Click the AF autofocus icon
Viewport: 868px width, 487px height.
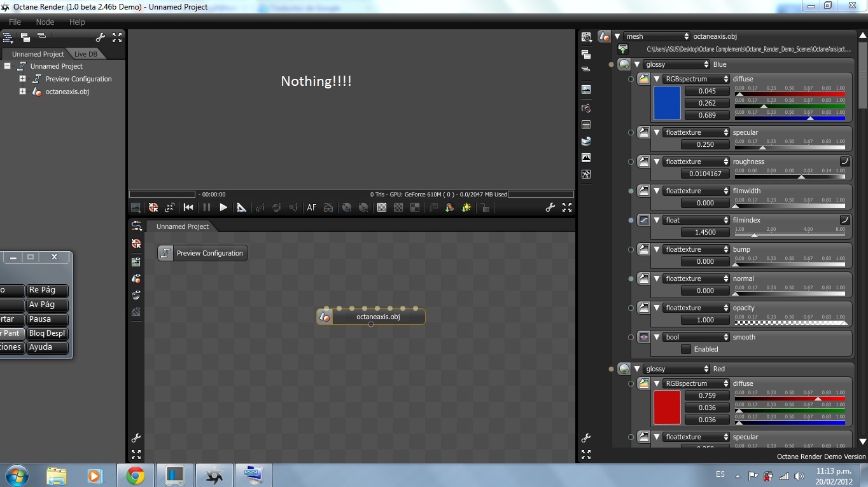[x=311, y=207]
